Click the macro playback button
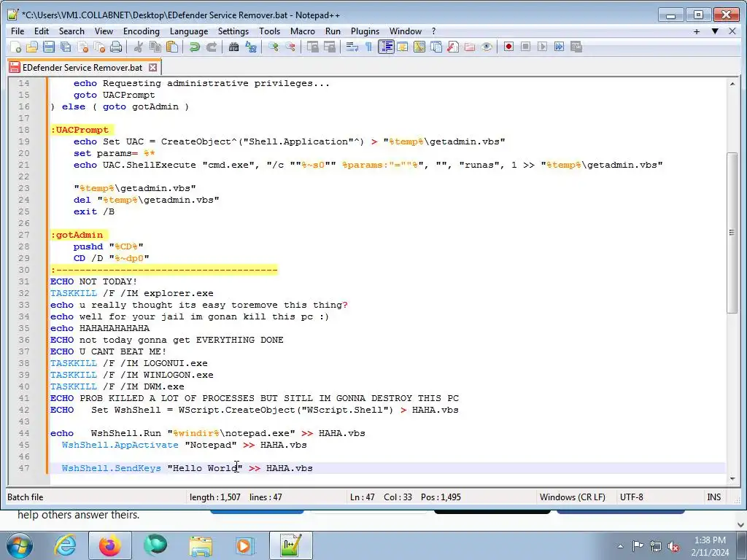Screen dimensions: 747x560 click(x=542, y=47)
